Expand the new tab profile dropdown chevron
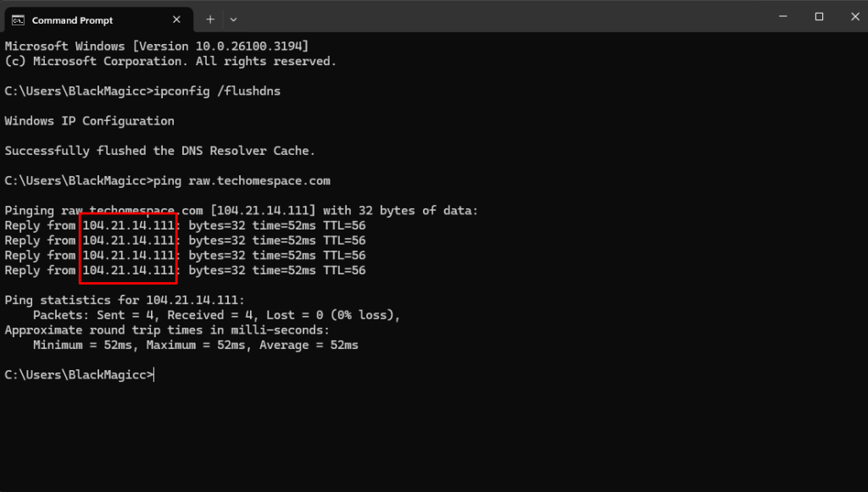This screenshot has width=868, height=492. (234, 19)
